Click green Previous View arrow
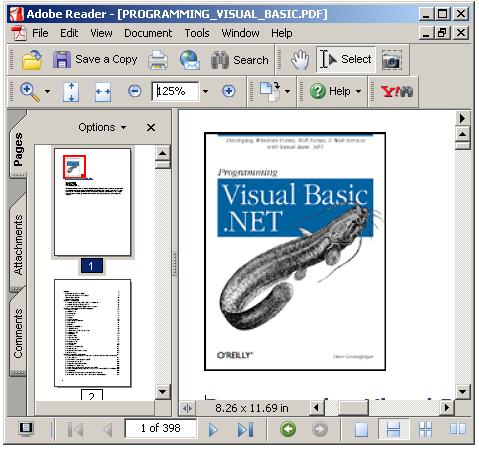Image resolution: width=479 pixels, height=451 pixels. [x=288, y=429]
